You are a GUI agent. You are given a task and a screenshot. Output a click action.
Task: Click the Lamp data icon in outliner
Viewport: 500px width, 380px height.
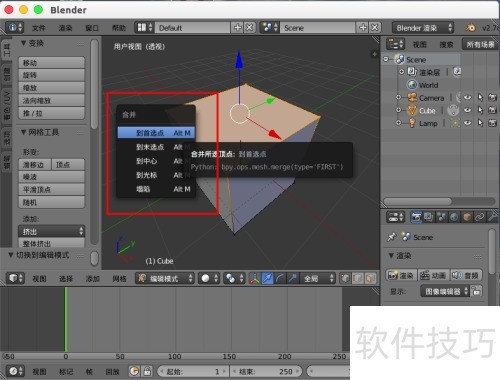pyautogui.click(x=455, y=123)
